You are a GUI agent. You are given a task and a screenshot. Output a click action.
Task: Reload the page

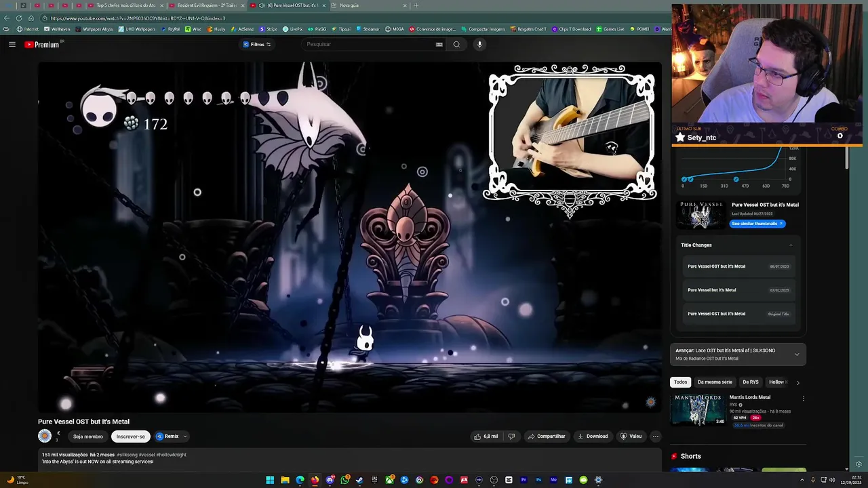coord(19,18)
